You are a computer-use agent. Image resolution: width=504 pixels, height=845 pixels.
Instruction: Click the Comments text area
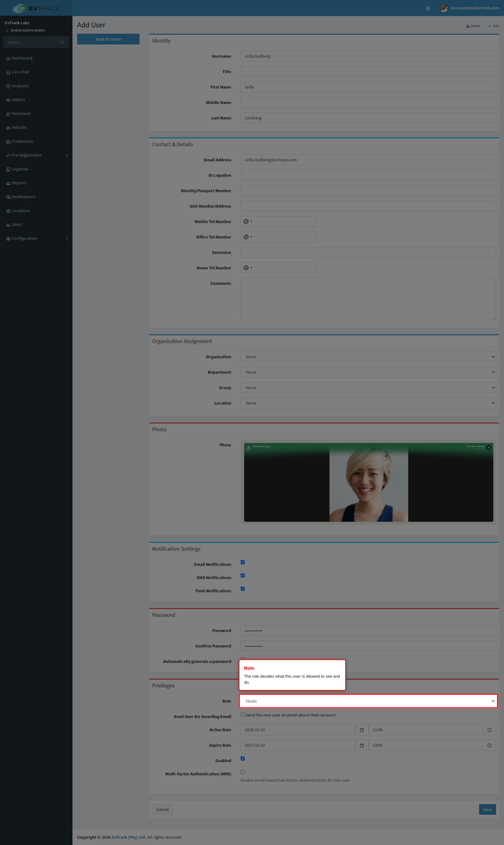pyautogui.click(x=368, y=299)
